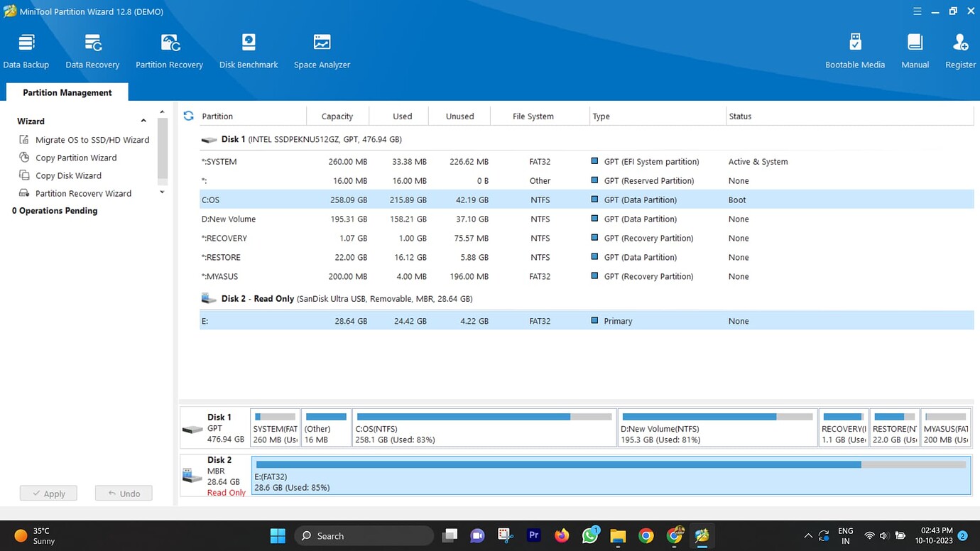
Task: Open the weather widget showing 35°C Sunny
Action: point(36,536)
